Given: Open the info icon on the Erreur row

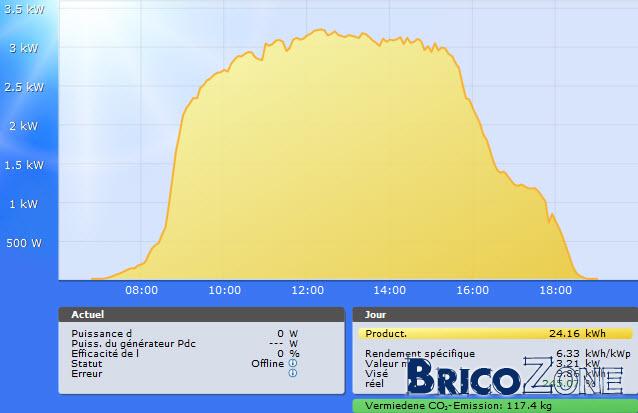Looking at the screenshot, I should coord(293,374).
